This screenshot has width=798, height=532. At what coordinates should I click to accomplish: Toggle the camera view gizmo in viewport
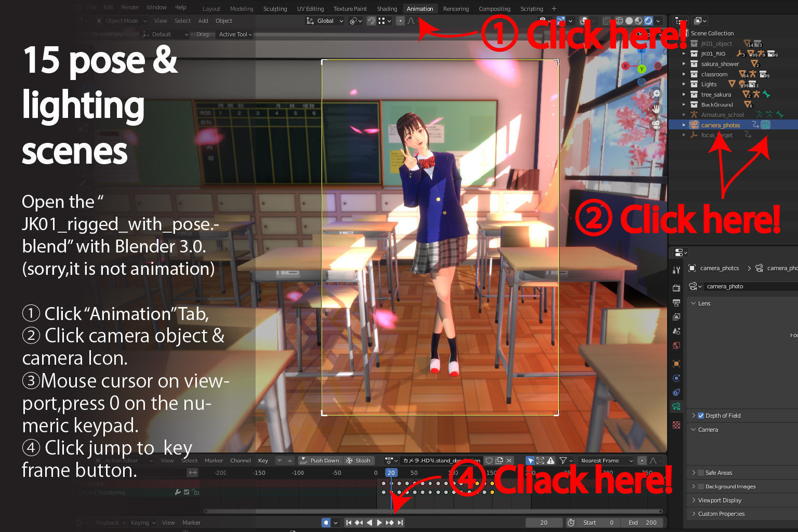tap(656, 124)
